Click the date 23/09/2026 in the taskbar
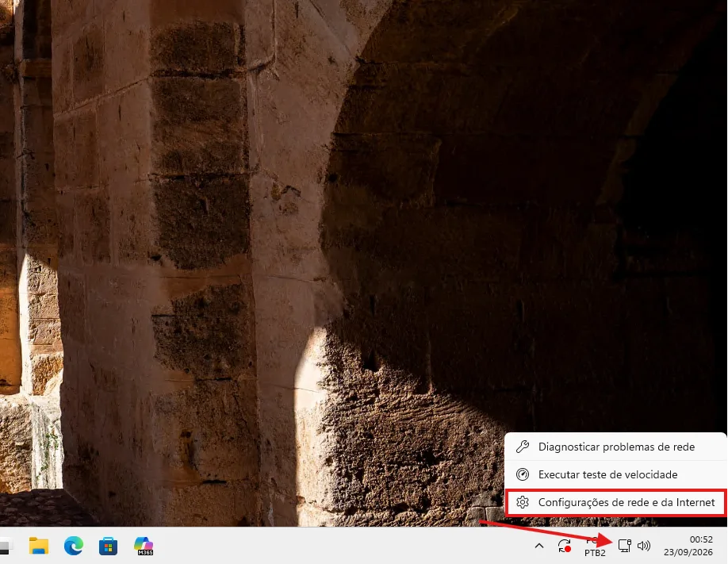 [x=688, y=552]
